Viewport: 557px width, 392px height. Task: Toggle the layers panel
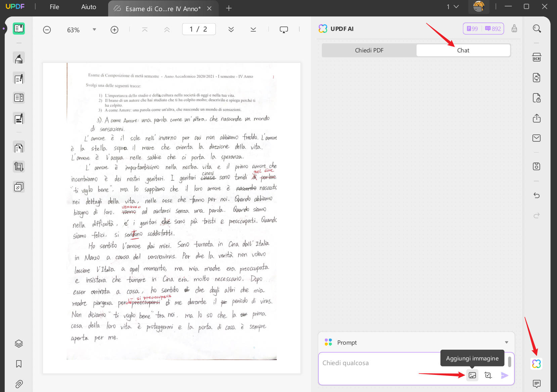[x=19, y=344]
